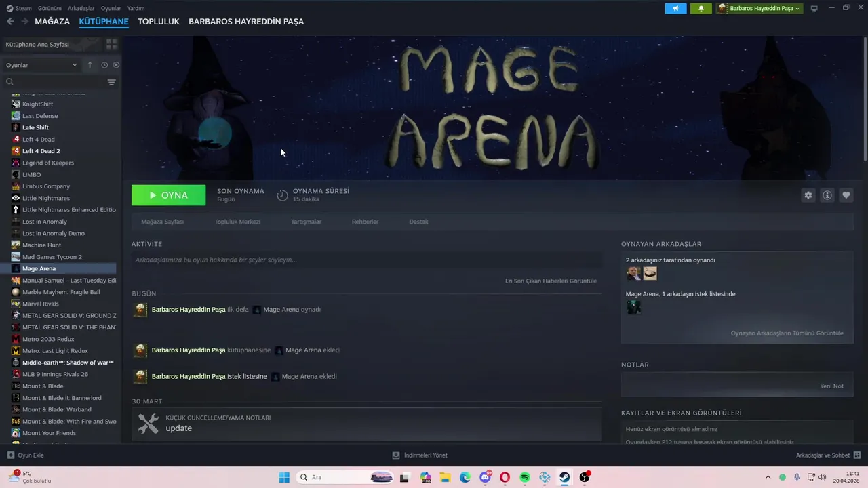This screenshot has width=868, height=488.
Task: Open the Destek link
Action: (418, 222)
